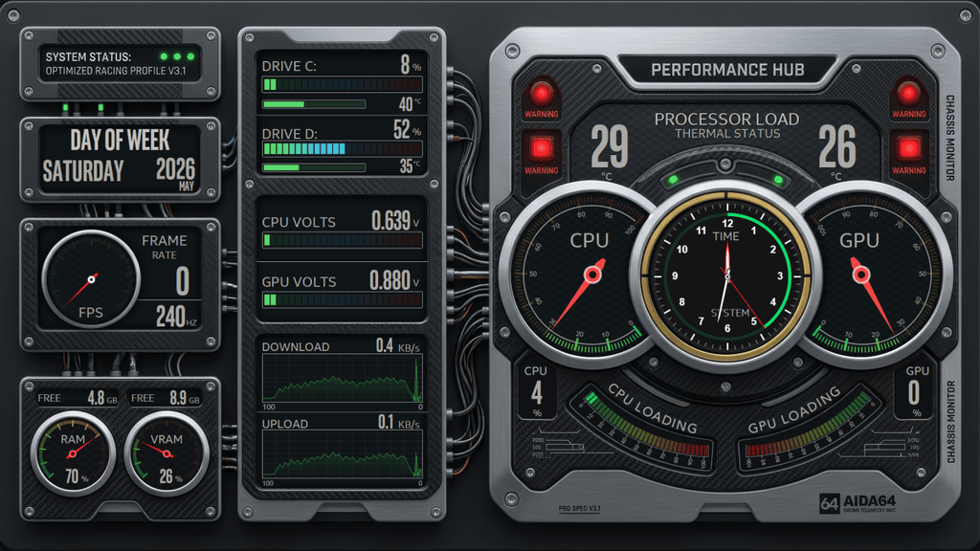Click the 0.880 V GPU voltage value
The image size is (980, 551).
pos(395,280)
